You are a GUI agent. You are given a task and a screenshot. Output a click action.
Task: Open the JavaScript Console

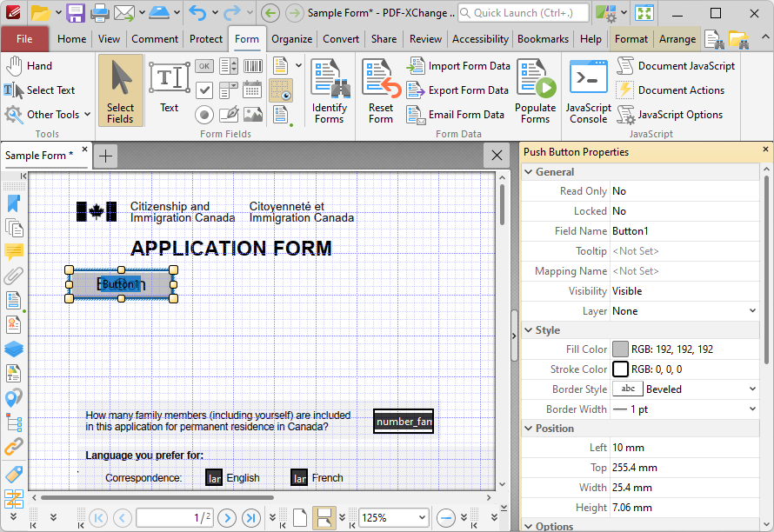pyautogui.click(x=589, y=90)
